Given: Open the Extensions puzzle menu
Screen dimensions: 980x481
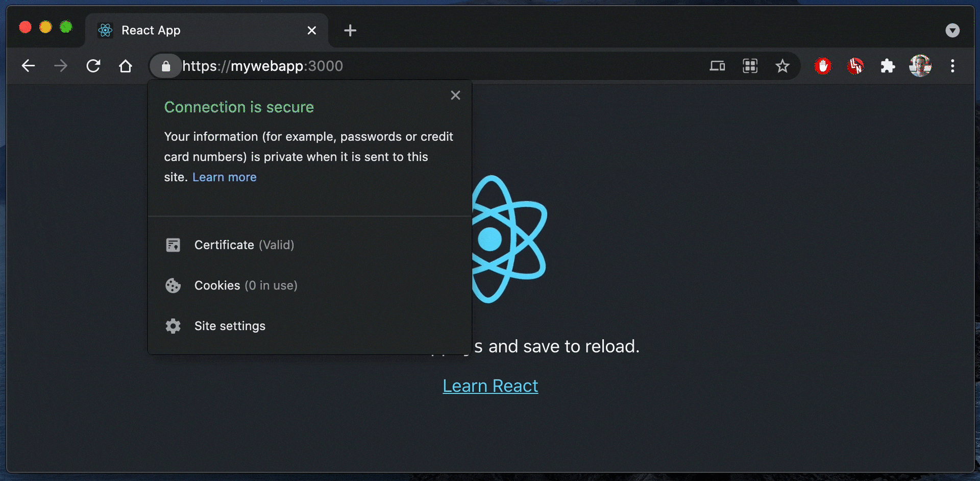Looking at the screenshot, I should (x=888, y=66).
